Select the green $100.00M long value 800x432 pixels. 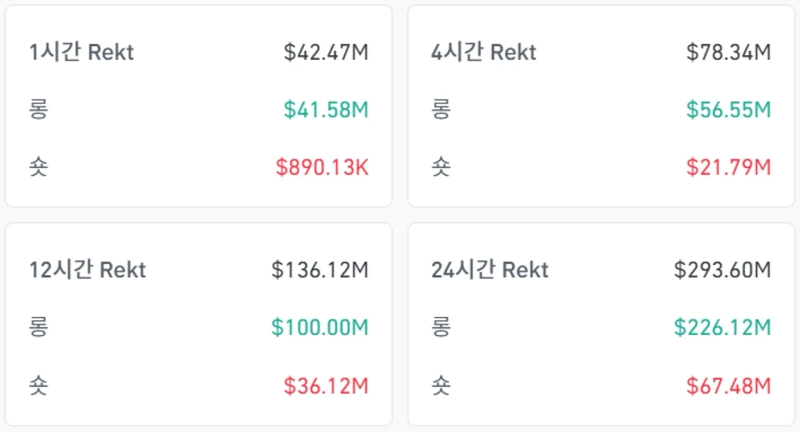(x=320, y=327)
